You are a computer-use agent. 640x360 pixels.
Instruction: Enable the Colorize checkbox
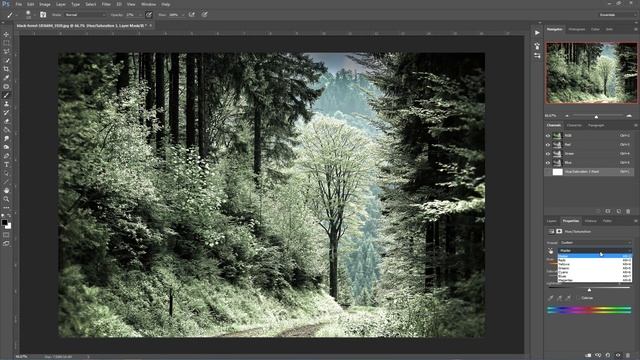(578, 298)
